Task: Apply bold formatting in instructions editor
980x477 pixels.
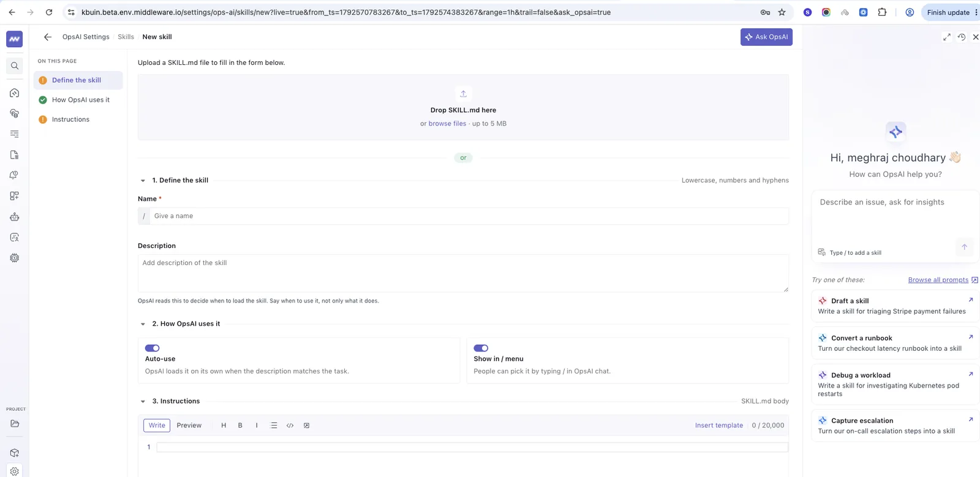Action: pyautogui.click(x=240, y=426)
